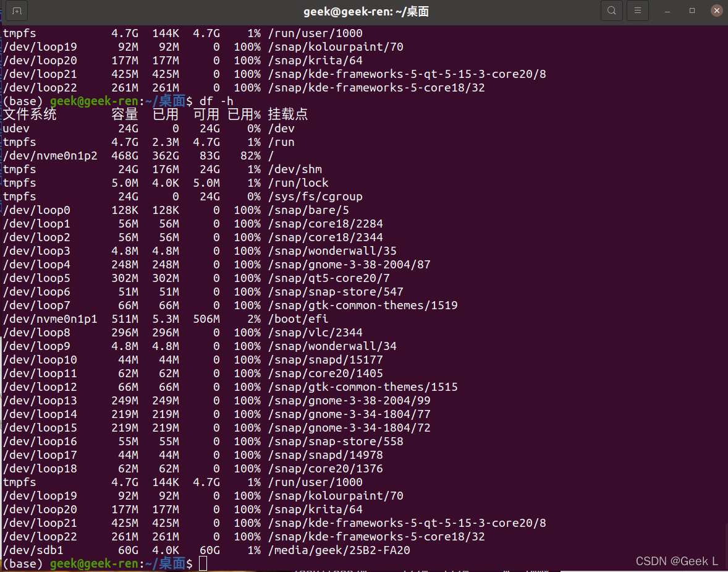Image resolution: width=728 pixels, height=572 pixels.
Task: Click the /dev/sdb1 device name
Action: 33,550
